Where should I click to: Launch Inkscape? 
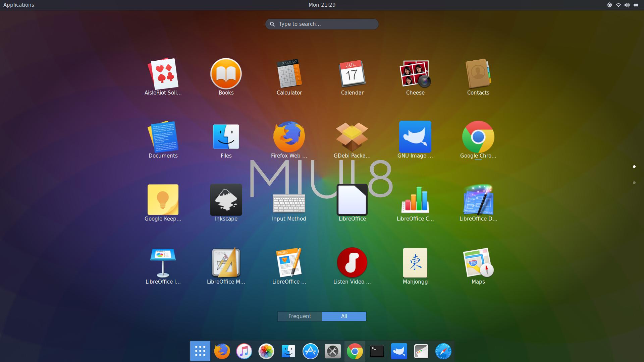(226, 200)
